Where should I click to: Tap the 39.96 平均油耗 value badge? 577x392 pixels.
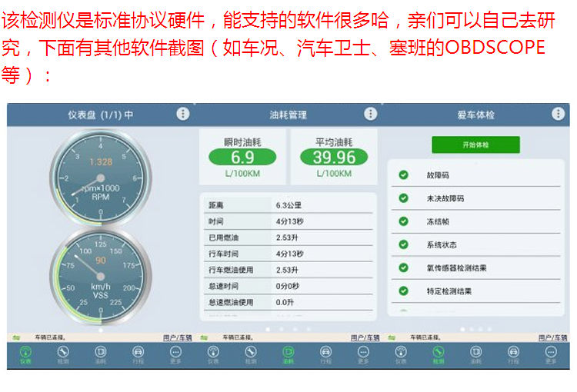[334, 158]
